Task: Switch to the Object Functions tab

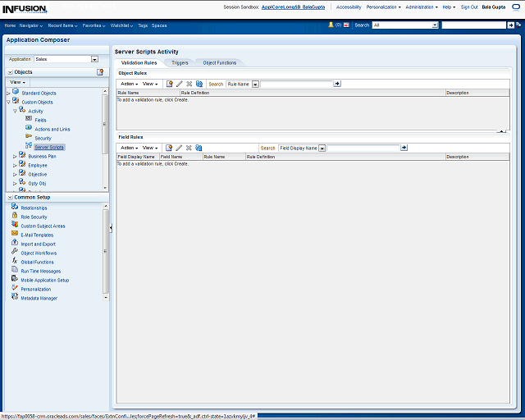Action: coord(219,62)
